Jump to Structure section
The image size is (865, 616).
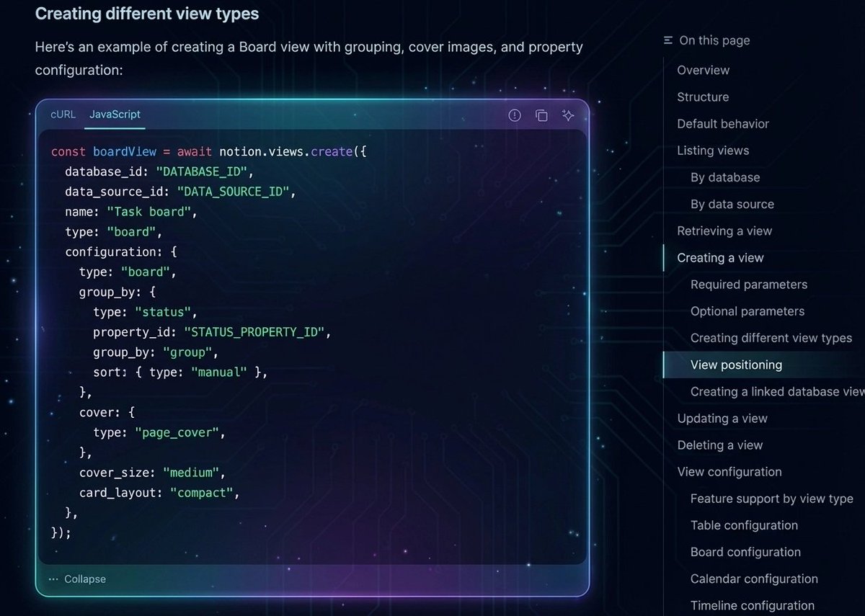703,97
